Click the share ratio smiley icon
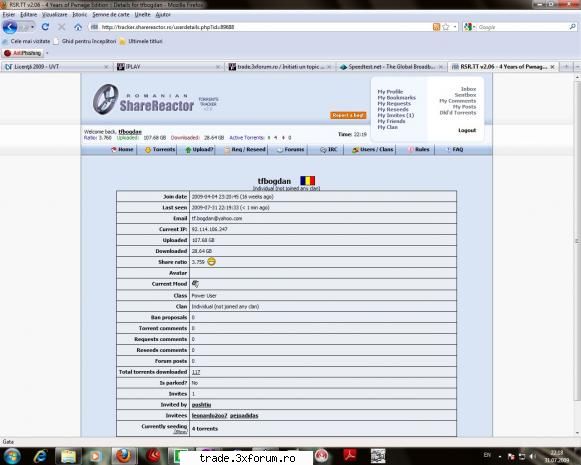Image resolution: width=581 pixels, height=465 pixels. tap(211, 262)
